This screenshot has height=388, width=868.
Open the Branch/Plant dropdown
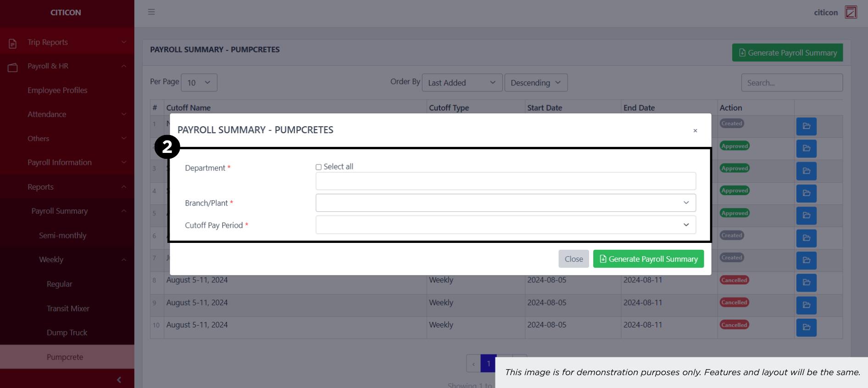click(x=506, y=202)
